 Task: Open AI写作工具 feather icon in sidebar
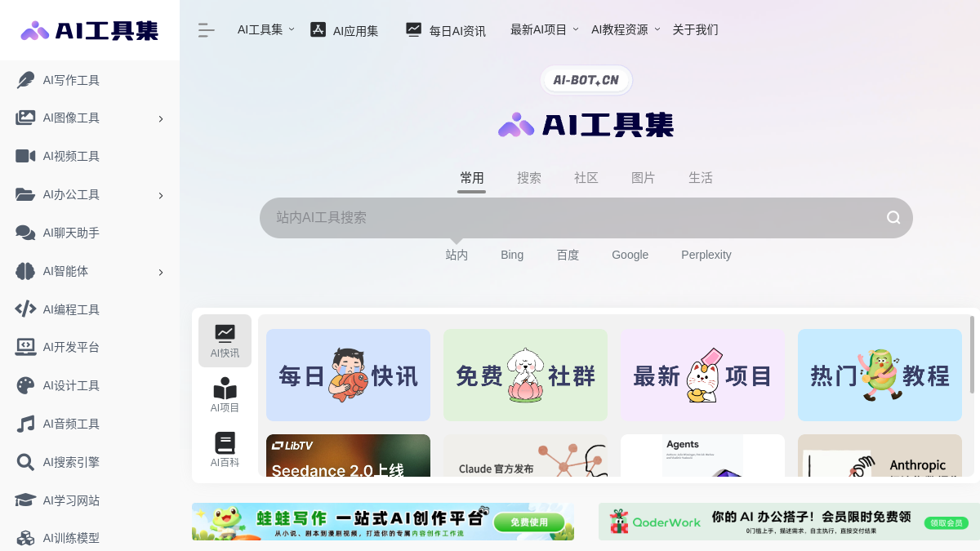[25, 80]
